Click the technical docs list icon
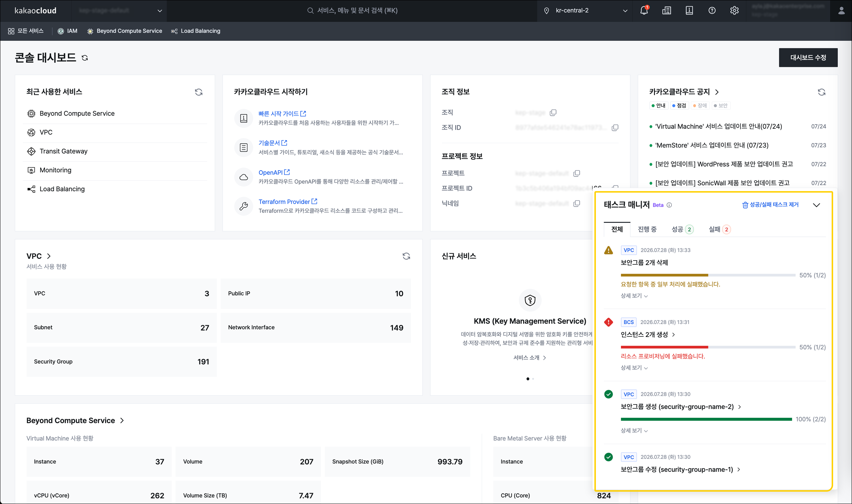852x504 pixels. [x=243, y=147]
